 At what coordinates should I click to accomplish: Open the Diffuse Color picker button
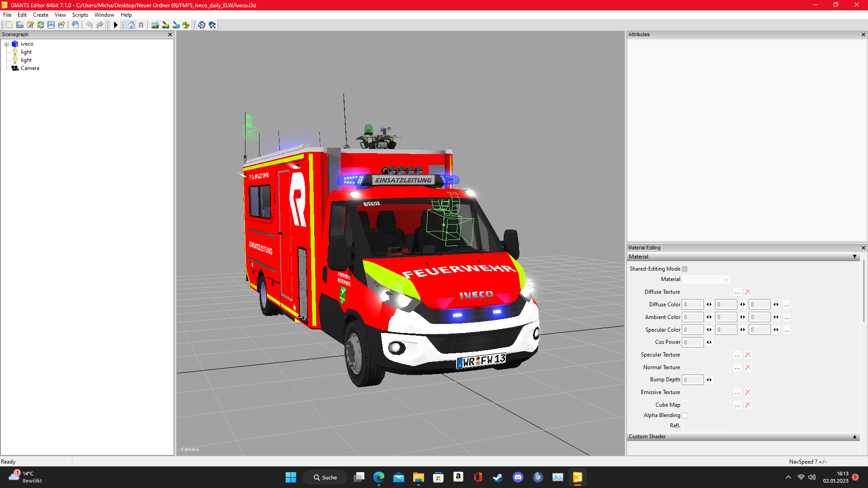pyautogui.click(x=787, y=305)
